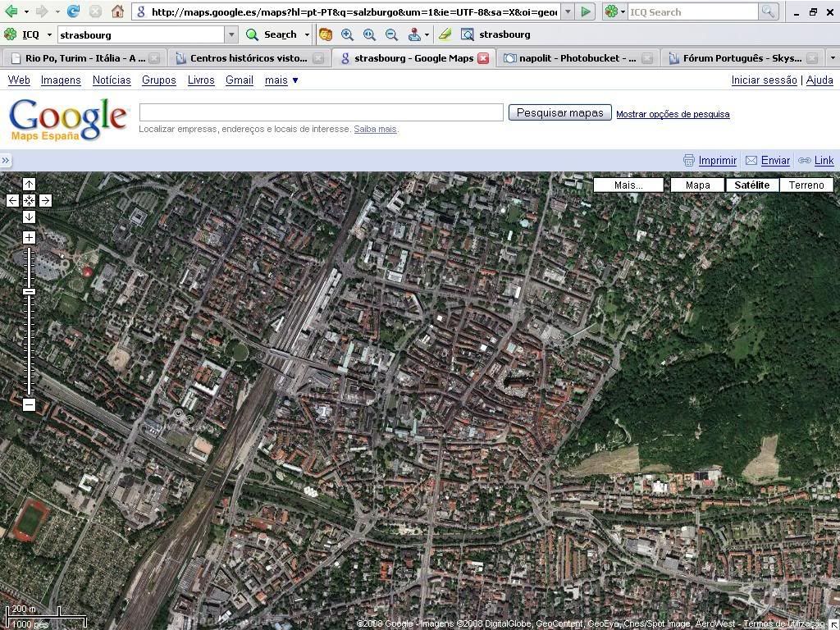840x630 pixels.
Task: Enable the Satélite map view
Action: tap(751, 185)
